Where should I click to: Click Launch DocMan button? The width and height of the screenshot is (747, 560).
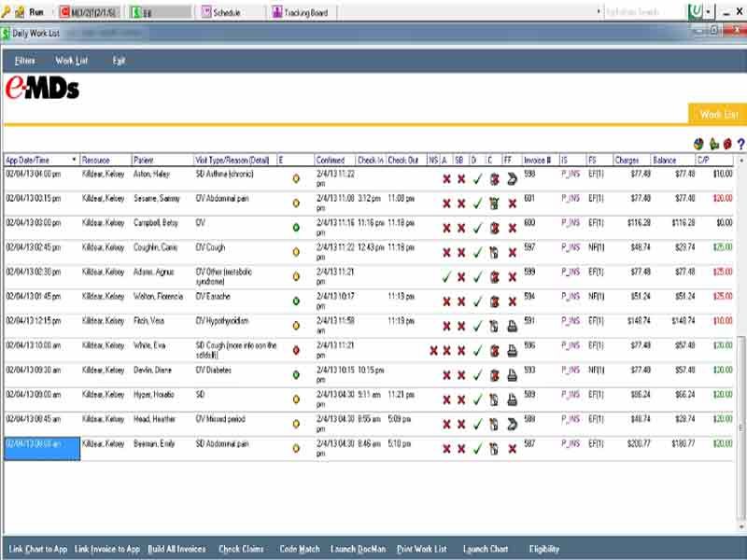(x=359, y=549)
